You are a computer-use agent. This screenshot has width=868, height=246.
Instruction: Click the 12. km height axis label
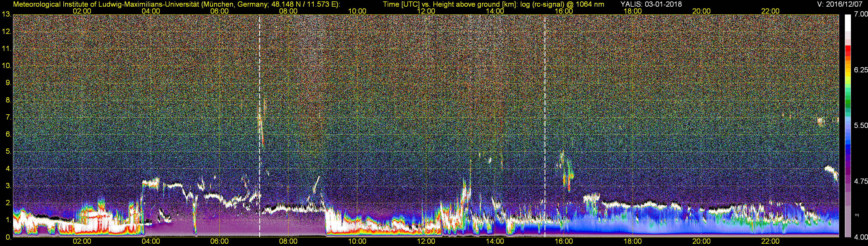point(7,32)
